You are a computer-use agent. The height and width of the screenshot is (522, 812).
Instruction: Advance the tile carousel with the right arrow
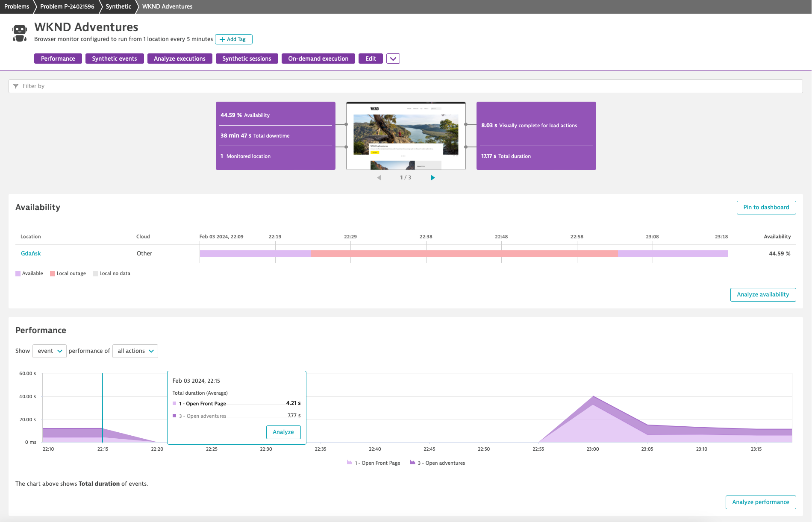click(432, 177)
